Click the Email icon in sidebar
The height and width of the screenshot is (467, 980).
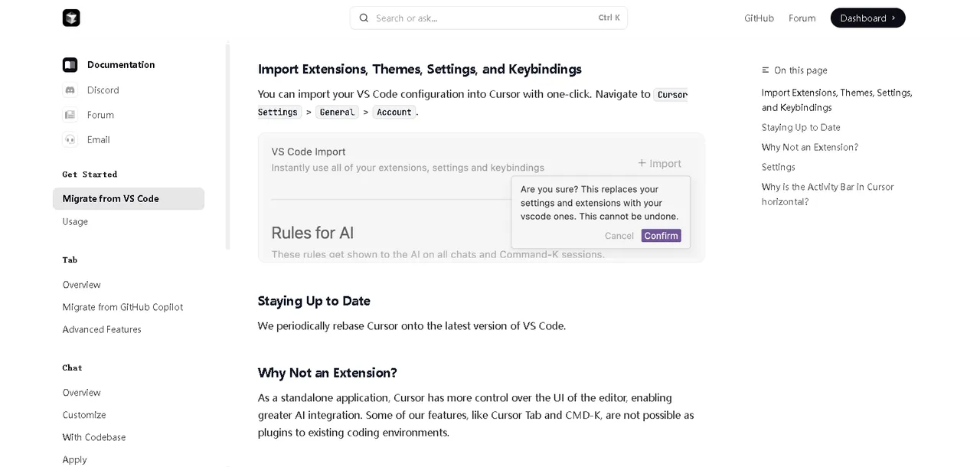pyautogui.click(x=70, y=139)
